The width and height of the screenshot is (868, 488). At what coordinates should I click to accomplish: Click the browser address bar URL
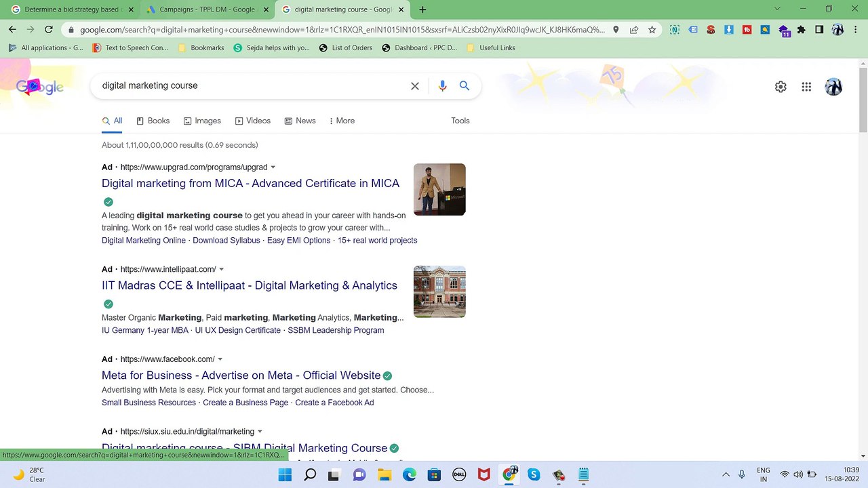pyautogui.click(x=342, y=30)
